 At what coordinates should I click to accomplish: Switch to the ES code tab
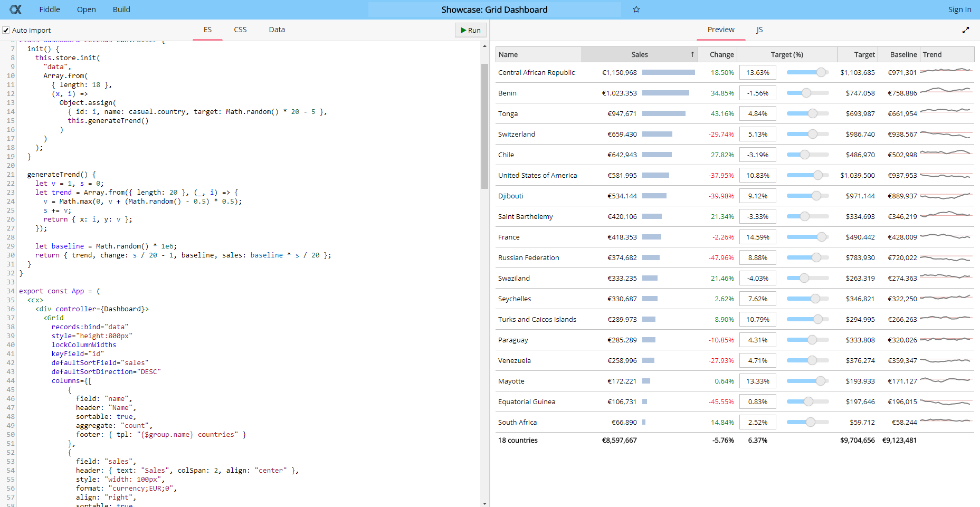(207, 30)
